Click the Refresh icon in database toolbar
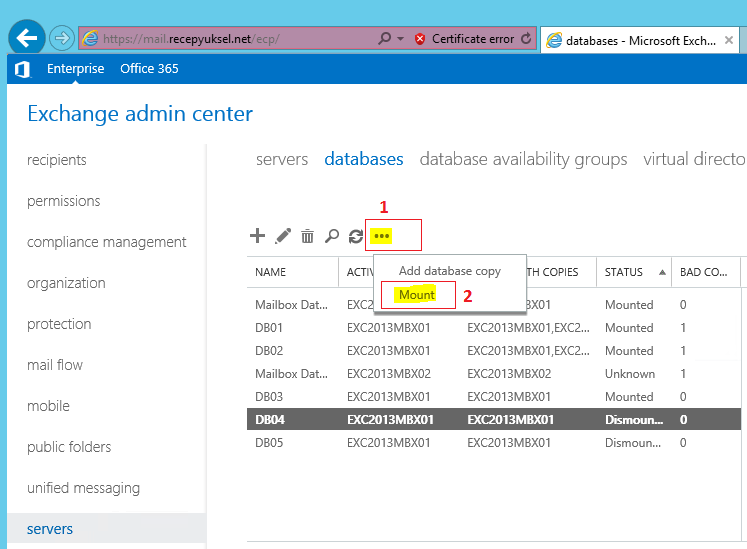The height and width of the screenshot is (549, 747). pos(356,236)
